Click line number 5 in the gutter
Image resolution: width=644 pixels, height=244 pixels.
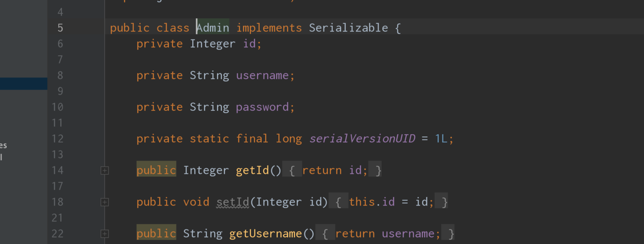60,28
